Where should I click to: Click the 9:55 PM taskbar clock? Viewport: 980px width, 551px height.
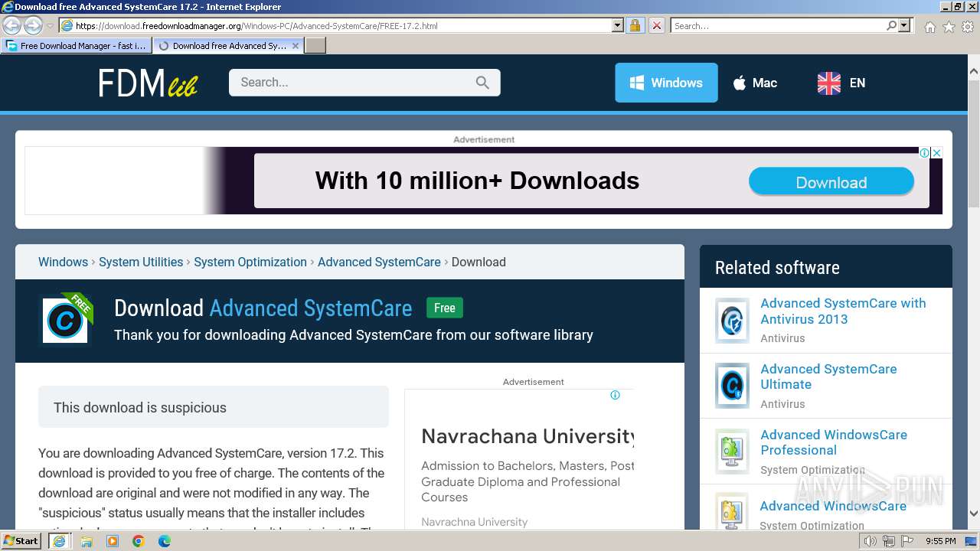point(941,541)
